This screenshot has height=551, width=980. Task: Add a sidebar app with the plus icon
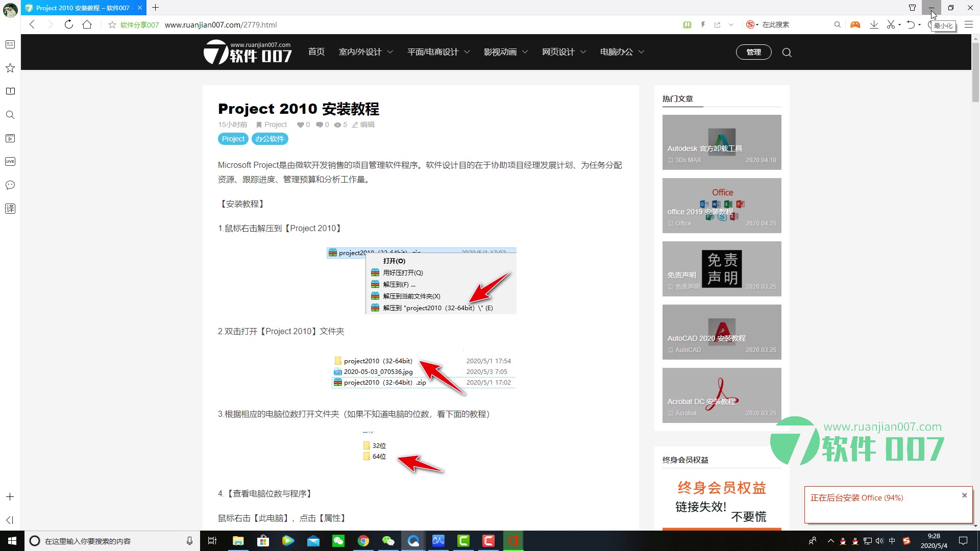(x=10, y=496)
